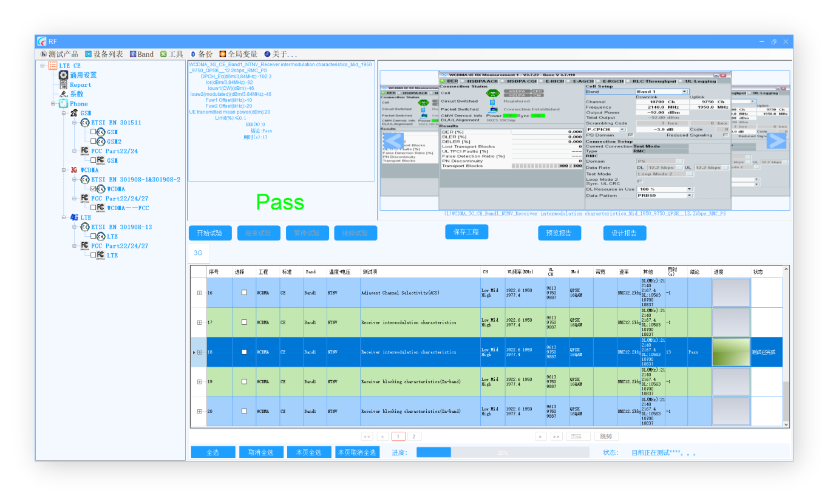Collapse the LTE 4G branch

tap(64, 217)
